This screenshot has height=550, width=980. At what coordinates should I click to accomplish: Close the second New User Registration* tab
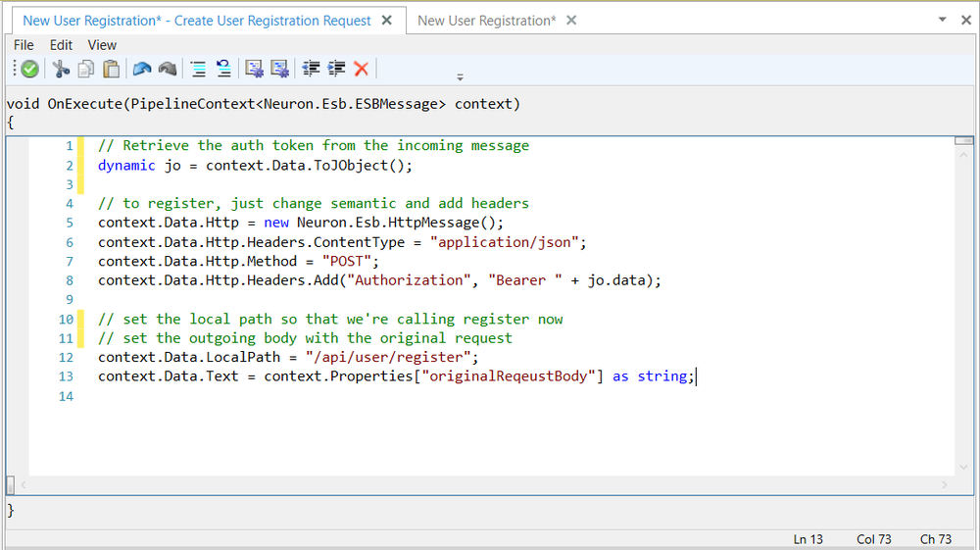(571, 21)
